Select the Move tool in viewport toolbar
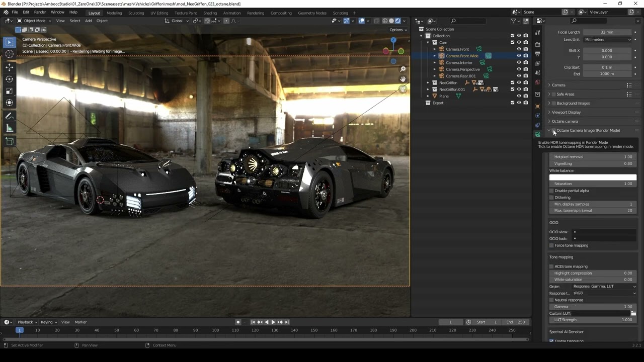The image size is (644, 362). (x=9, y=67)
